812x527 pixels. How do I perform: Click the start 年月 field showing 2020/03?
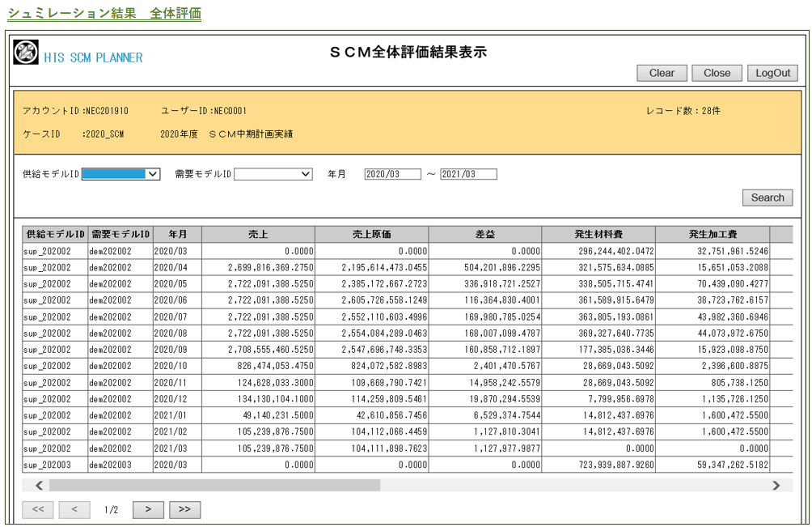(x=392, y=174)
